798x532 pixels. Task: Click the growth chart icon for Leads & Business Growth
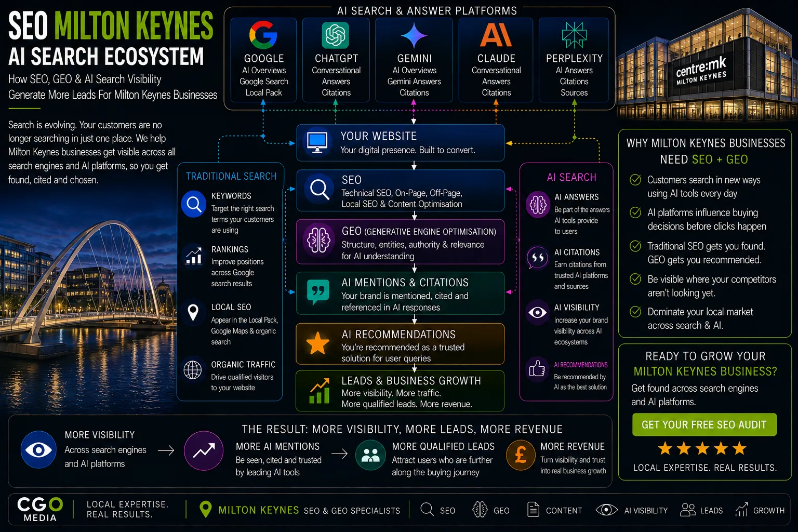320,391
